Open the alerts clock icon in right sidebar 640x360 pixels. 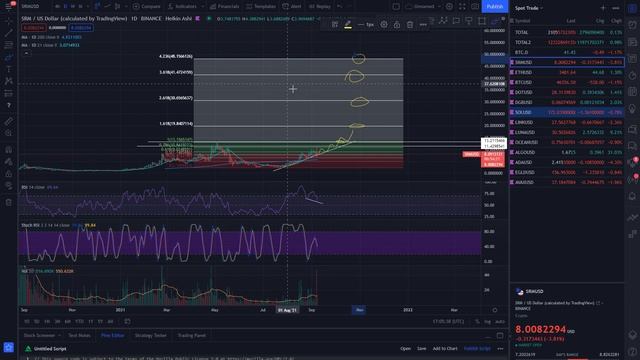(x=632, y=24)
